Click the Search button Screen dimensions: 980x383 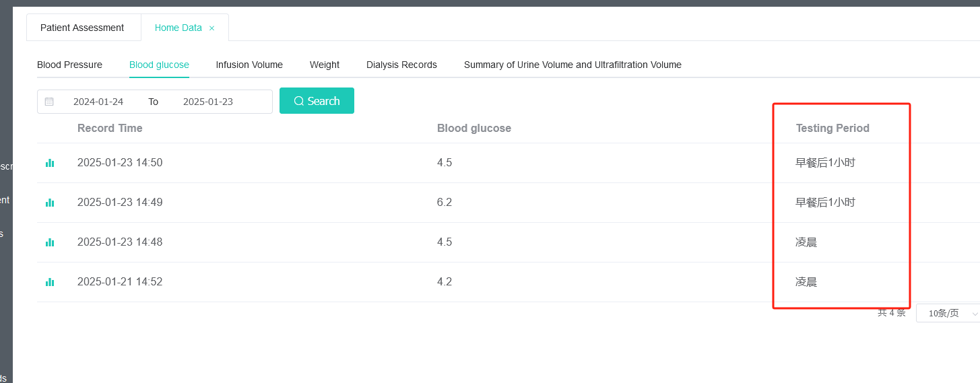317,101
